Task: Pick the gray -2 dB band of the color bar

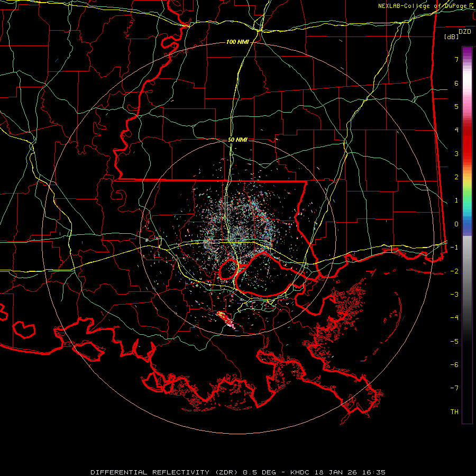Action: point(467,271)
